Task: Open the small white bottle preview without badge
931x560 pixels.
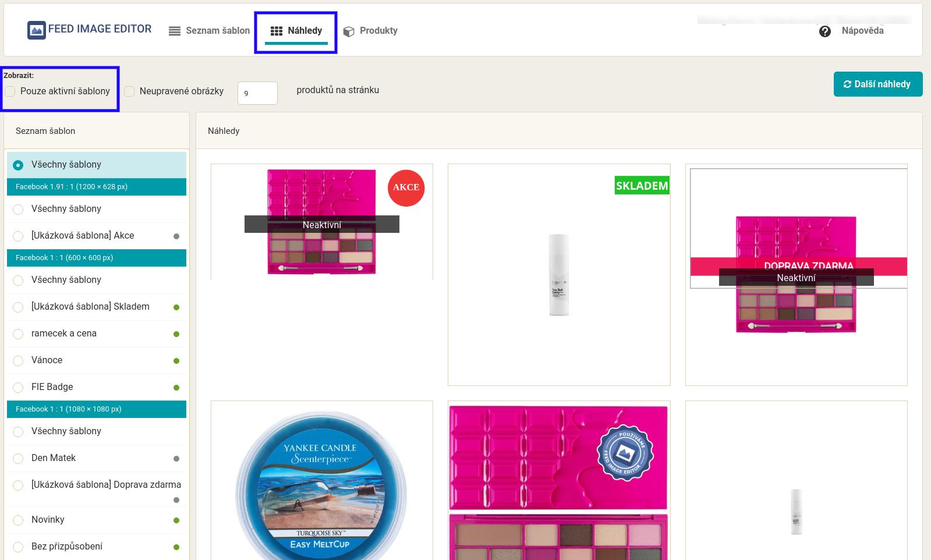Action: (797, 481)
